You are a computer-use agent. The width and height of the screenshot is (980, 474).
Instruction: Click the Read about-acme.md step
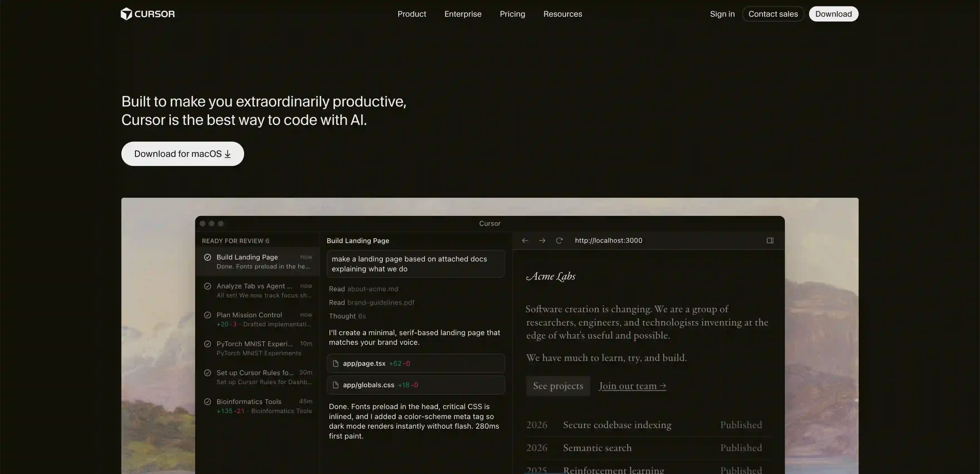coord(363,289)
